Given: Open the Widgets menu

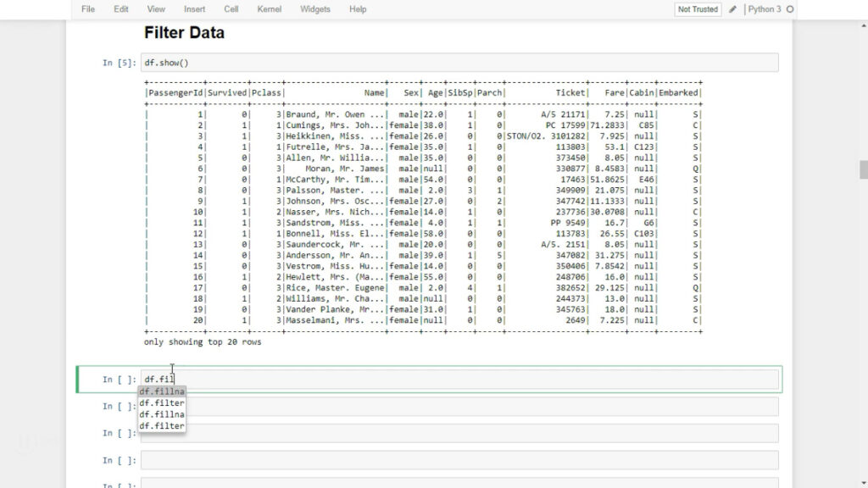Looking at the screenshot, I should click(315, 9).
